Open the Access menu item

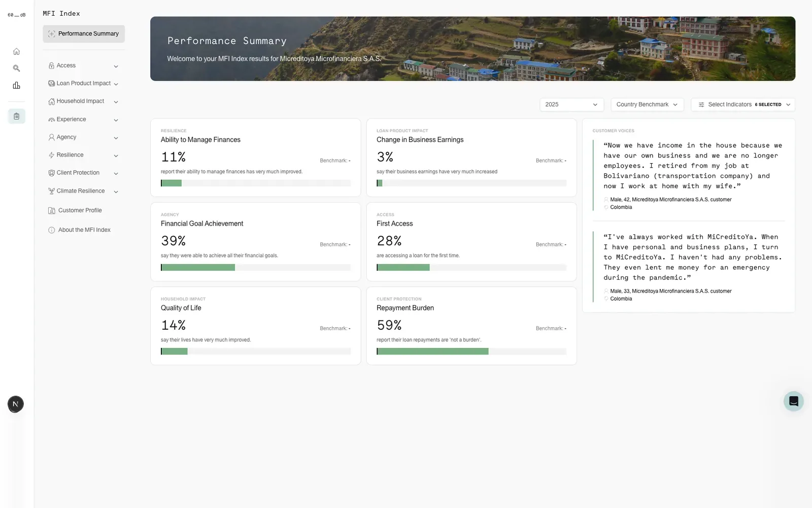click(x=84, y=66)
